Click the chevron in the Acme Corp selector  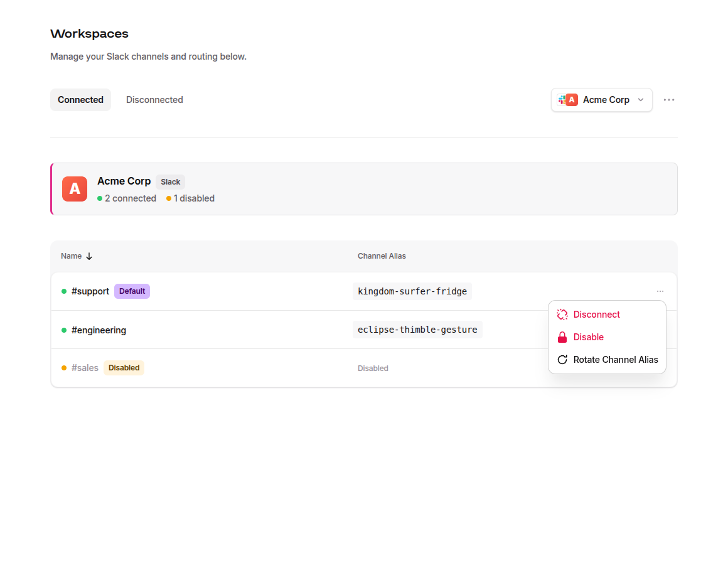pyautogui.click(x=641, y=100)
